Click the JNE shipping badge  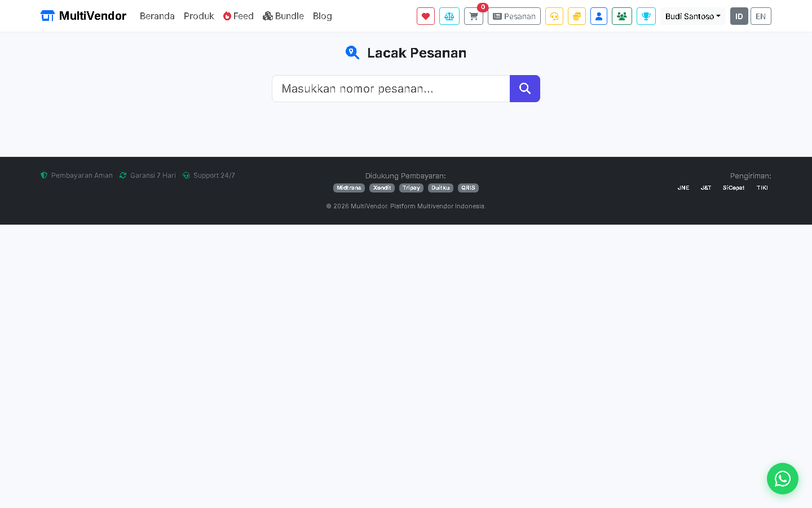pos(683,188)
